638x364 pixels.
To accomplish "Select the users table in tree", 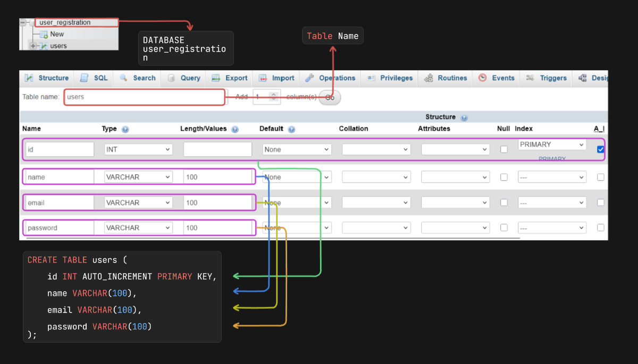I will click(x=58, y=46).
